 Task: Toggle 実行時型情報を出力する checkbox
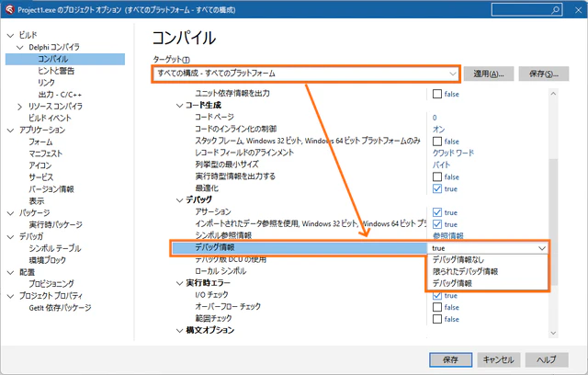pyautogui.click(x=437, y=176)
